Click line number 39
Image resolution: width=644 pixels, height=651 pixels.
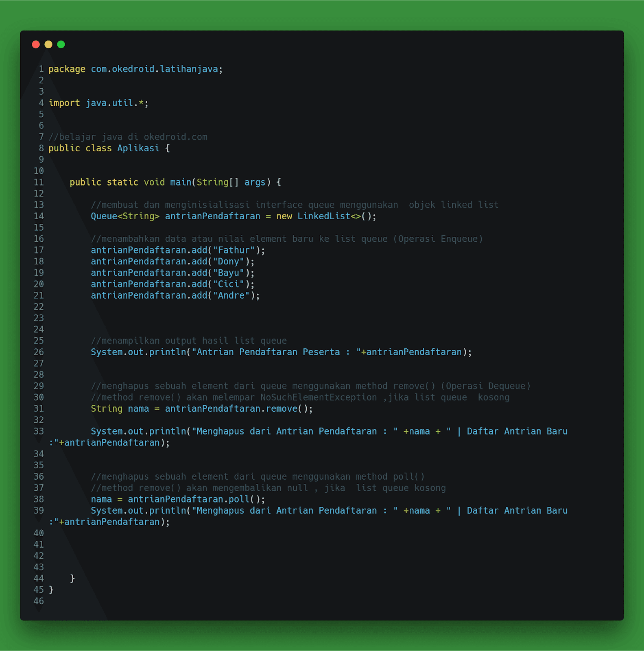[39, 511]
